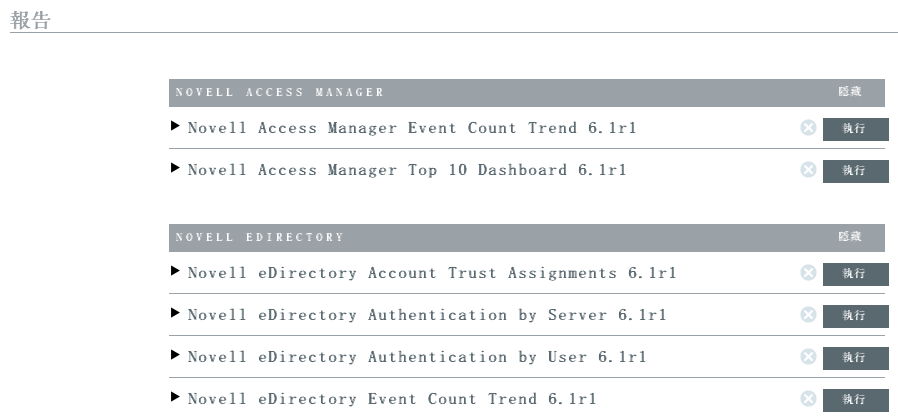Run eDirectory Account Trust Assignments report
898x417 pixels.
point(855,274)
